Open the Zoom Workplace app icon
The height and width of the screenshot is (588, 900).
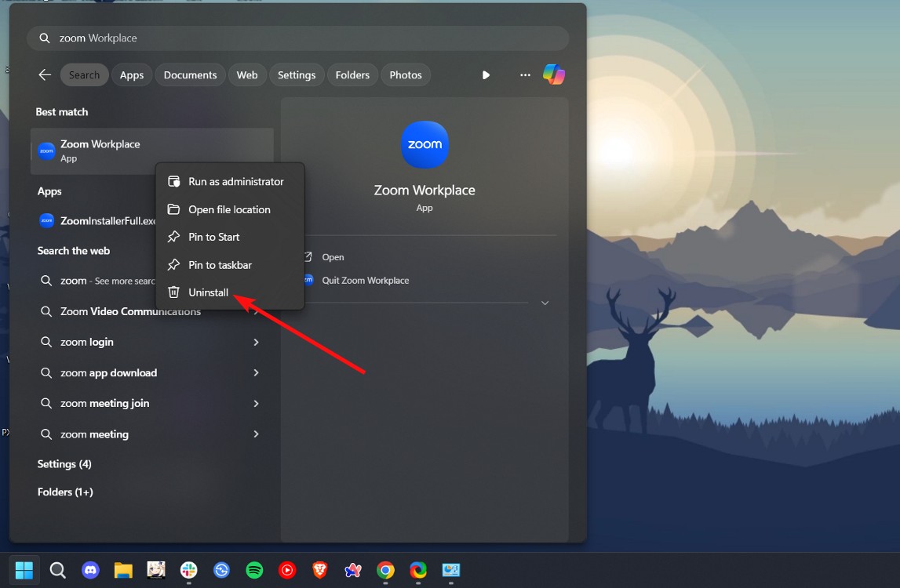coord(424,144)
